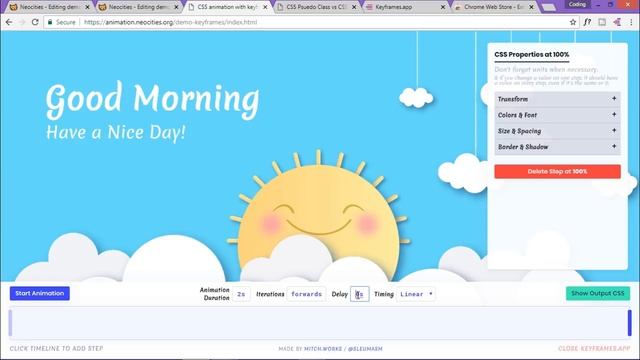This screenshot has width=640, height=360.
Task: Open @sleumasm link in footer
Action: click(x=365, y=349)
